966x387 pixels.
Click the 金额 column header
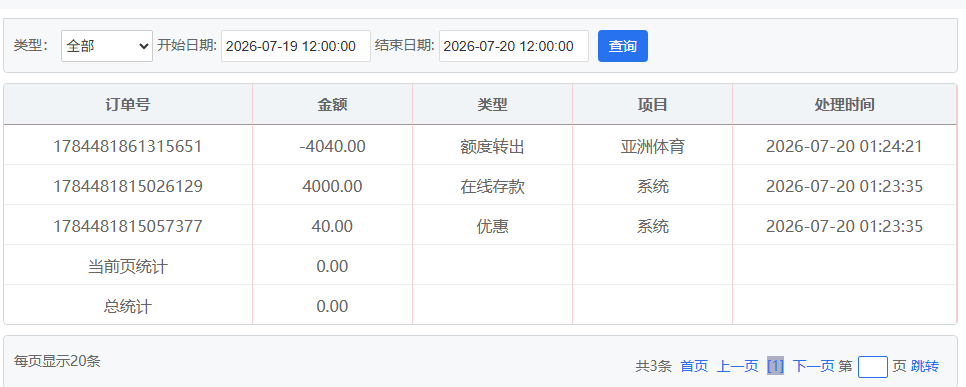point(333,105)
